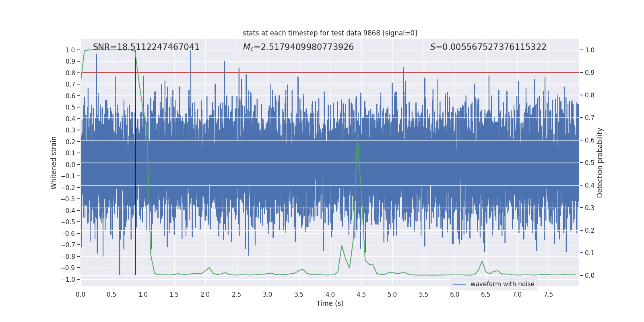Click Detection probability tick 0.9

[x=590, y=73]
